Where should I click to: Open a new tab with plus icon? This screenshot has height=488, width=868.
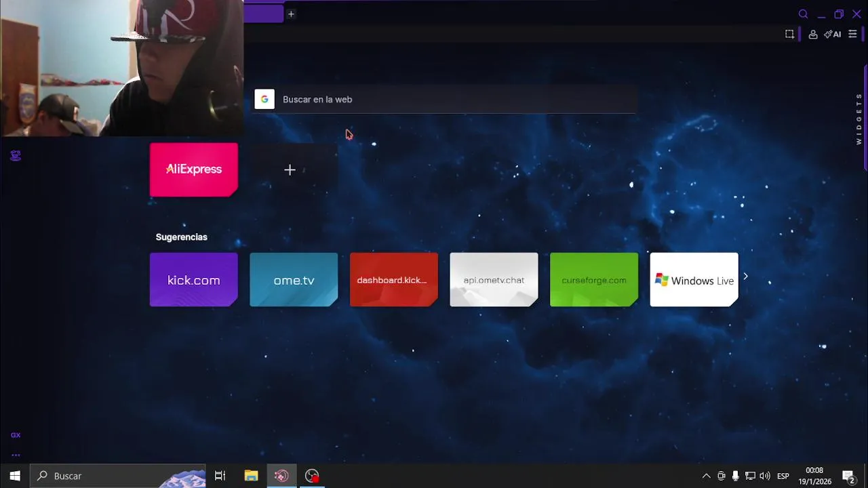point(291,14)
